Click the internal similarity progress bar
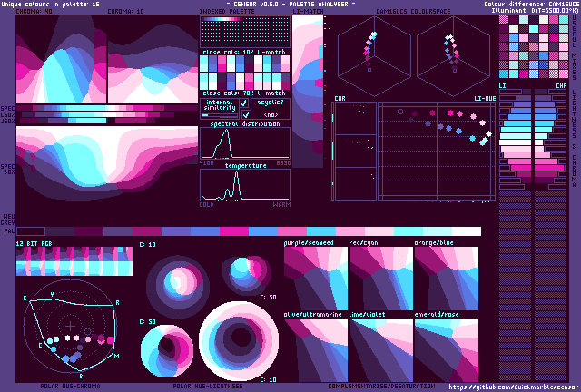 [x=220, y=115]
